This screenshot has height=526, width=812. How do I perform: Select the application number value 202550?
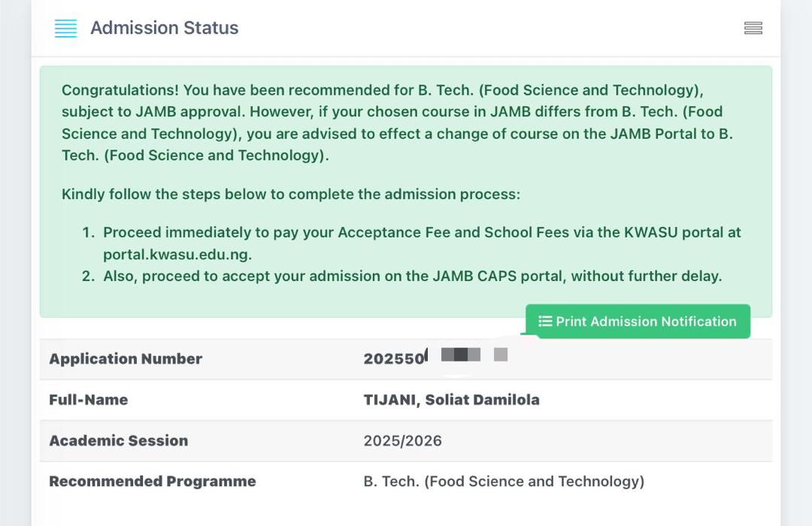pyautogui.click(x=394, y=359)
